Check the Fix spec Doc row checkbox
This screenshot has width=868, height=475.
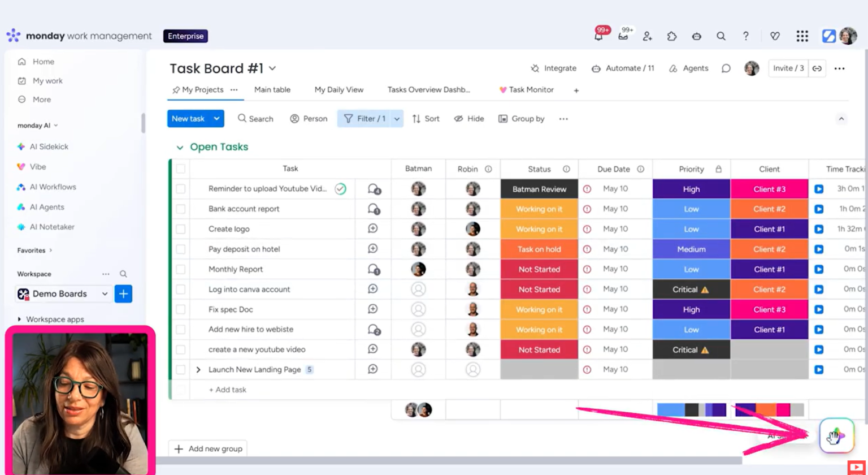[181, 309]
